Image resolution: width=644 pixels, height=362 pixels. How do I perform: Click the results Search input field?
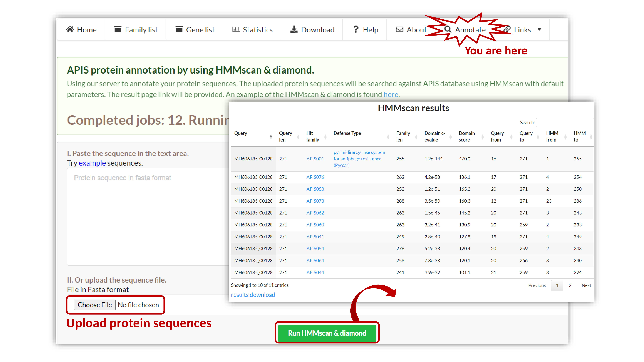(x=565, y=122)
